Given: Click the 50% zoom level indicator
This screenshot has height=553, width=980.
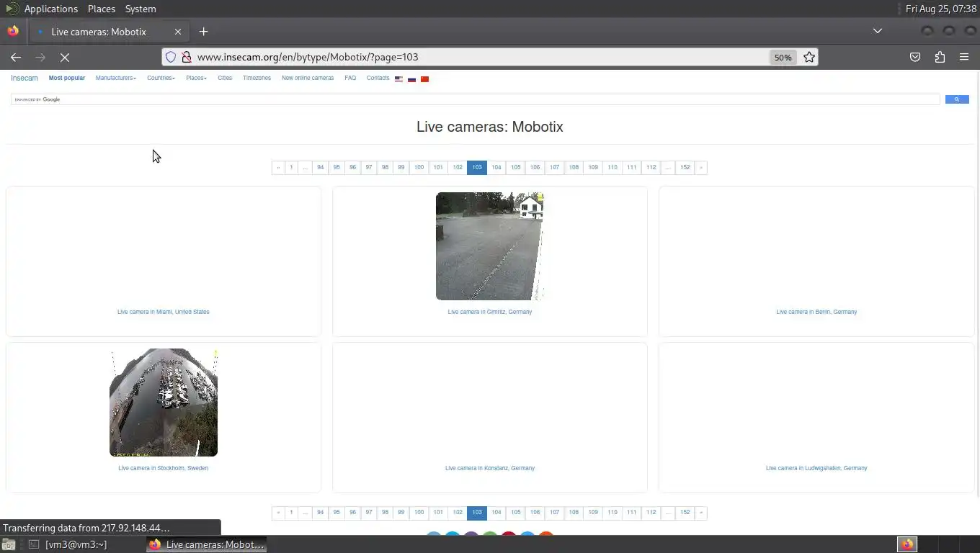Looking at the screenshot, I should pyautogui.click(x=783, y=57).
